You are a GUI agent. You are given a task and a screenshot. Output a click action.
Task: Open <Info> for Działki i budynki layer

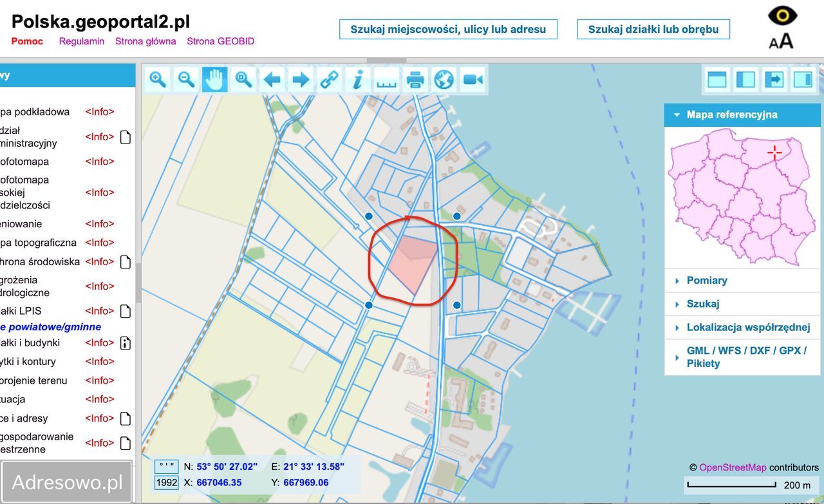click(100, 343)
